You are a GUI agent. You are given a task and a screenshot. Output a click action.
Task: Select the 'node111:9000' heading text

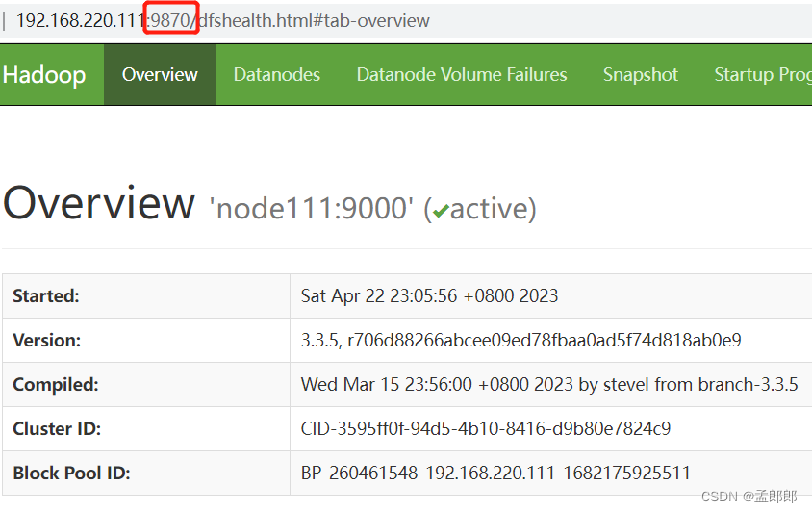coord(311,209)
